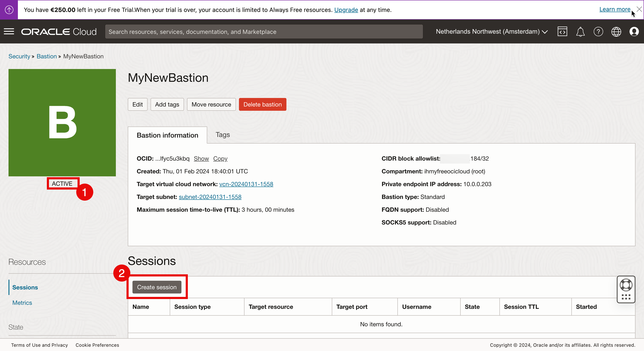Open the help question mark menu
This screenshot has width=644, height=351.
[598, 32]
